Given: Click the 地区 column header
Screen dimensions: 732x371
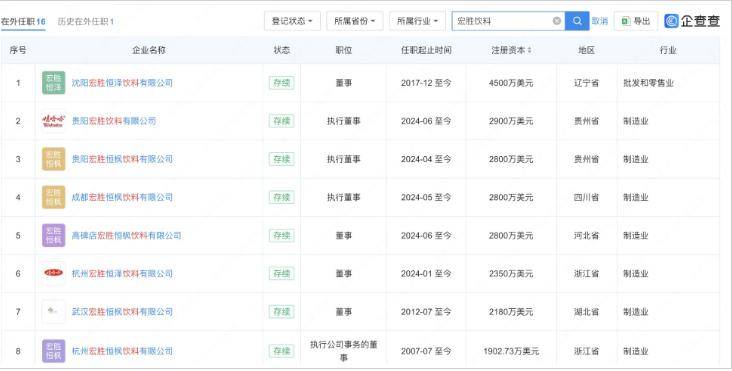Looking at the screenshot, I should click(586, 50).
